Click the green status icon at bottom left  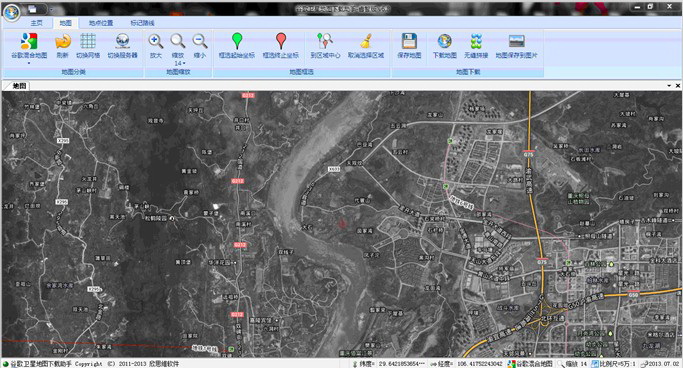point(5,364)
